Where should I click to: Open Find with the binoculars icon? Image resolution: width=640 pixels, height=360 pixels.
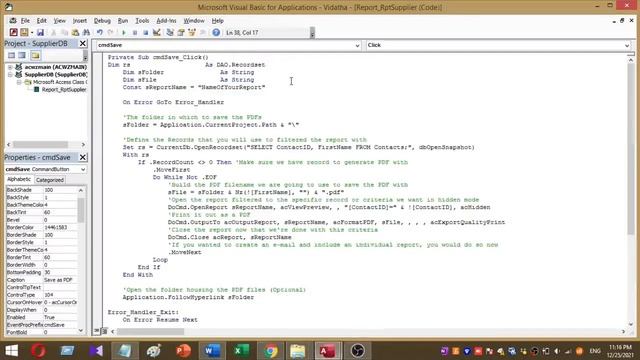coord(86,32)
